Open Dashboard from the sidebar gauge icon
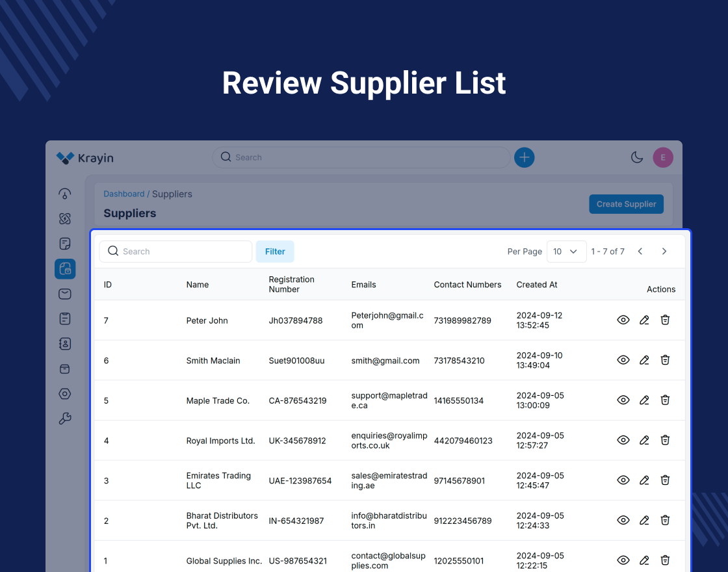This screenshot has height=572, width=728. pos(65,194)
